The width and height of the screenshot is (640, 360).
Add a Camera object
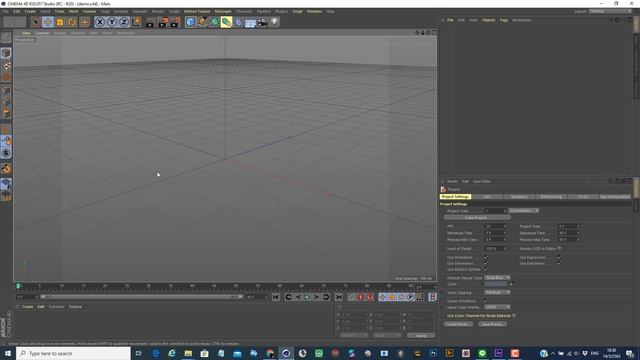pyautogui.click(x=262, y=22)
